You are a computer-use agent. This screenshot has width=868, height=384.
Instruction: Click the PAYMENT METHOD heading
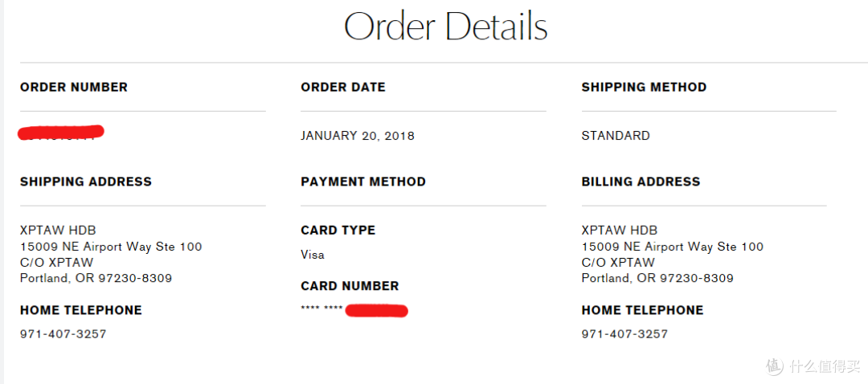pos(363,182)
